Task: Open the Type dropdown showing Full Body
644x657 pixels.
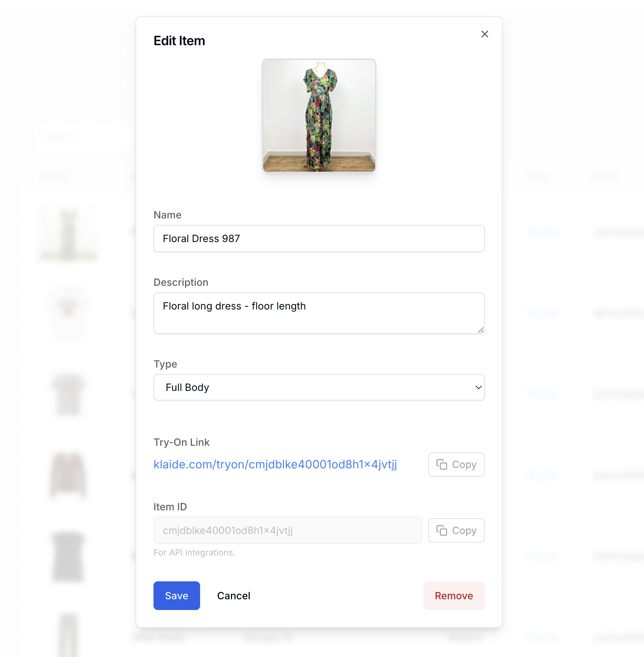Action: tap(319, 387)
